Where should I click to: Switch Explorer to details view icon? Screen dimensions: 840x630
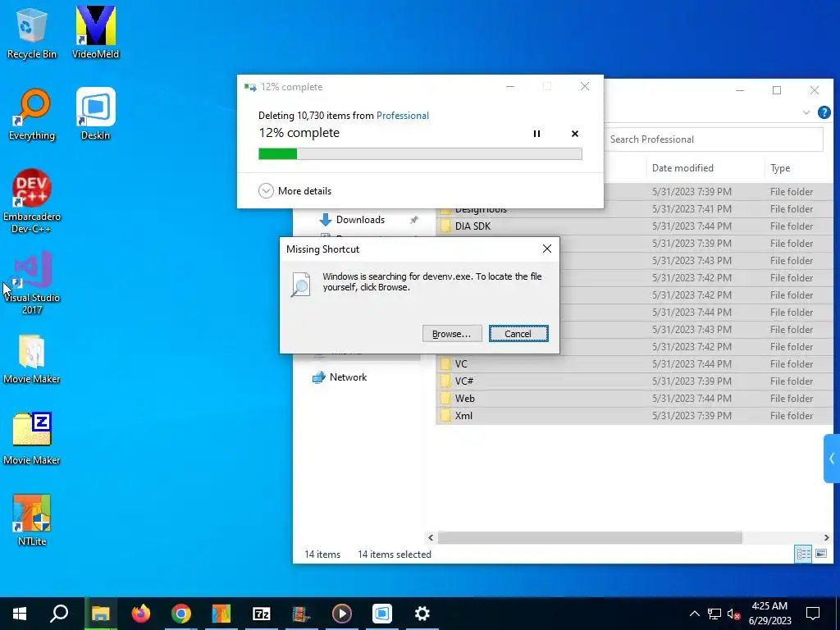coord(803,554)
